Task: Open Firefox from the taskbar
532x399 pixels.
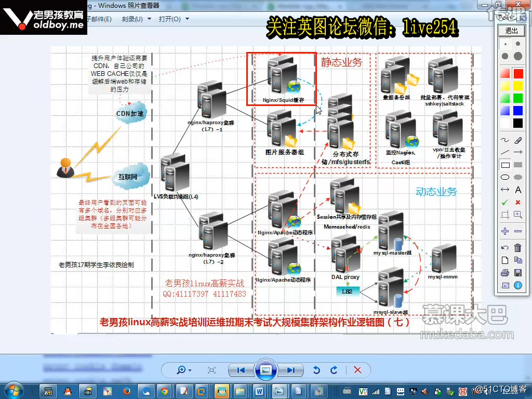Action: pos(127,392)
